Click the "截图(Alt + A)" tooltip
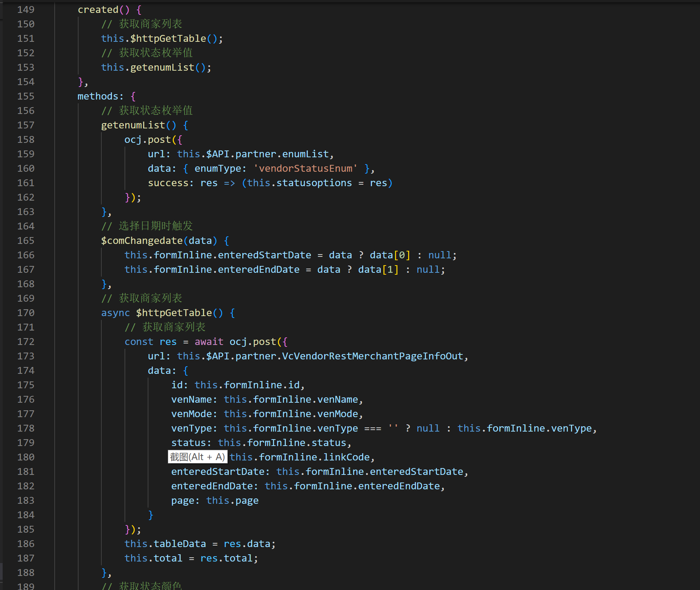The height and width of the screenshot is (590, 700). pos(198,457)
